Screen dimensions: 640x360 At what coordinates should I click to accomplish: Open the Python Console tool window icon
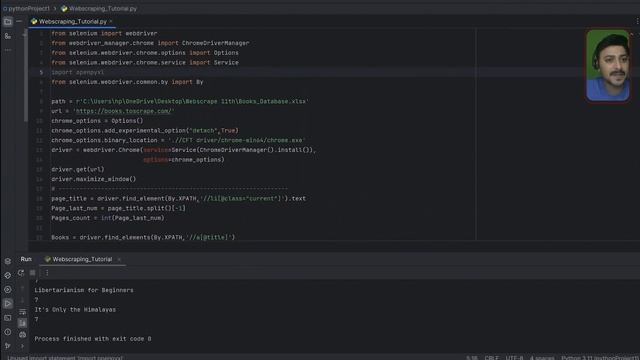[8, 276]
